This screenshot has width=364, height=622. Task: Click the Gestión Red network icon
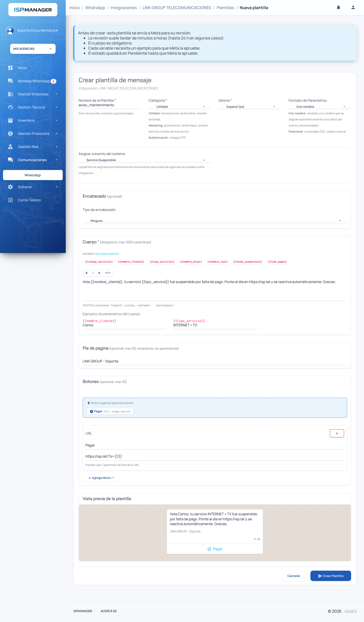[10, 147]
